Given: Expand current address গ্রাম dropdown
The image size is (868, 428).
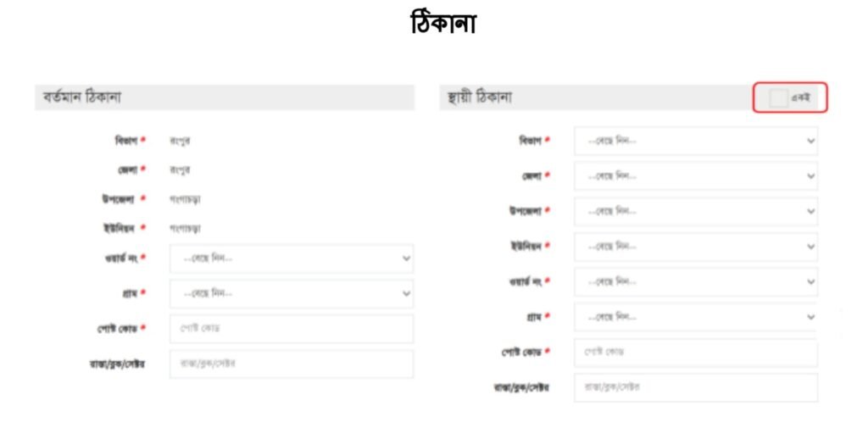Looking at the screenshot, I should coord(291,293).
